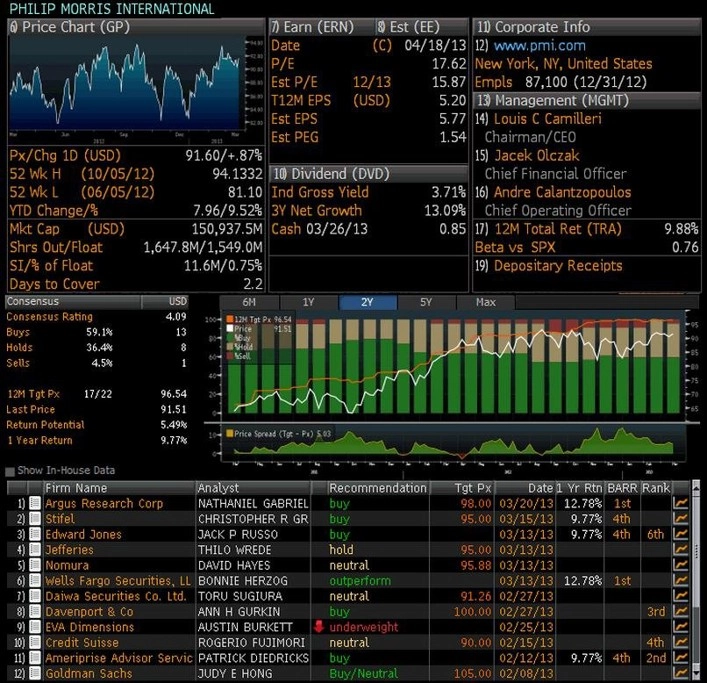
Task: Open the Est (EE) tab
Action: (x=422, y=27)
